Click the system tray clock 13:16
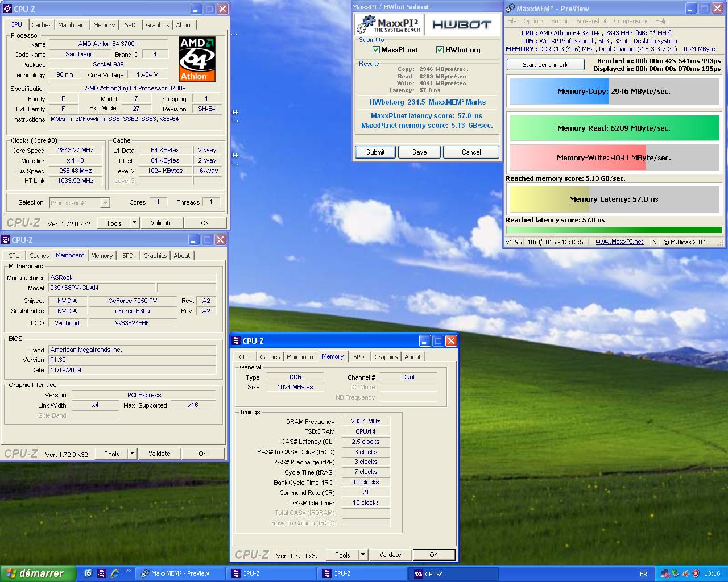 tap(712, 574)
